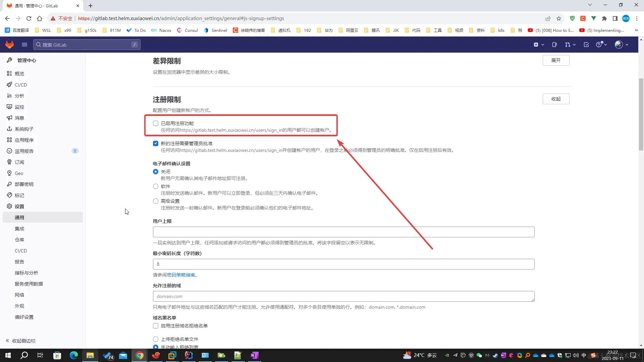Viewport: 644px width, 362px height.
Task: Select 外观 in the settings submenu
Action: 19,306
